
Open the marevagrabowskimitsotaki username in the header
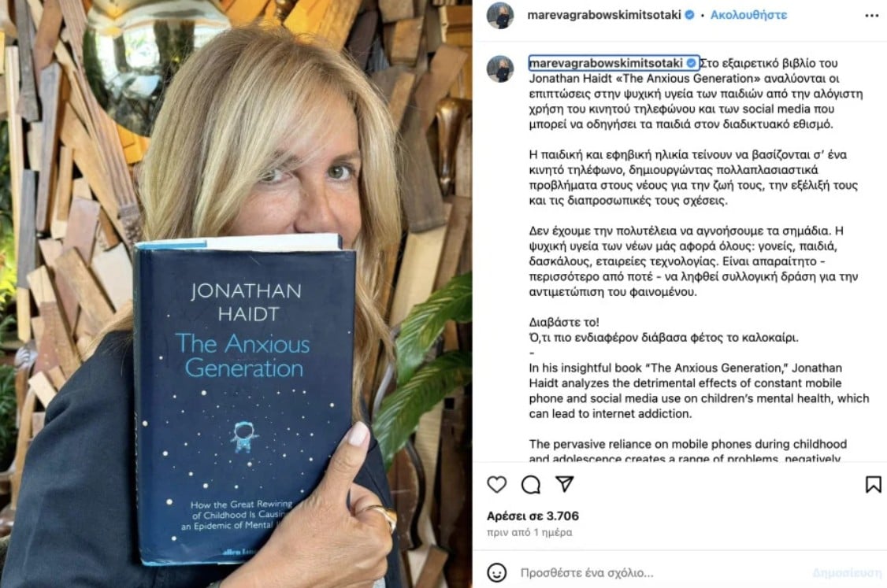coord(603,15)
